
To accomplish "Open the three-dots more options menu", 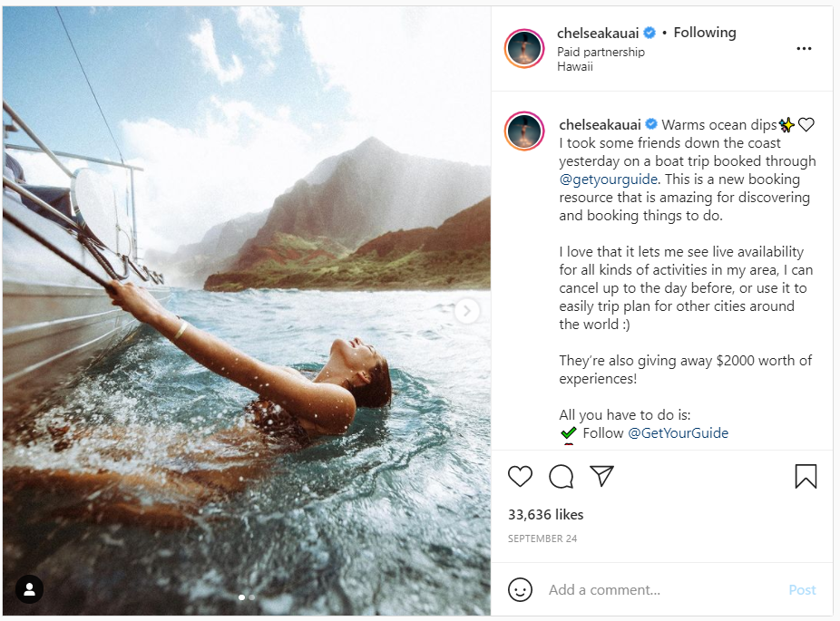I will 804,49.
